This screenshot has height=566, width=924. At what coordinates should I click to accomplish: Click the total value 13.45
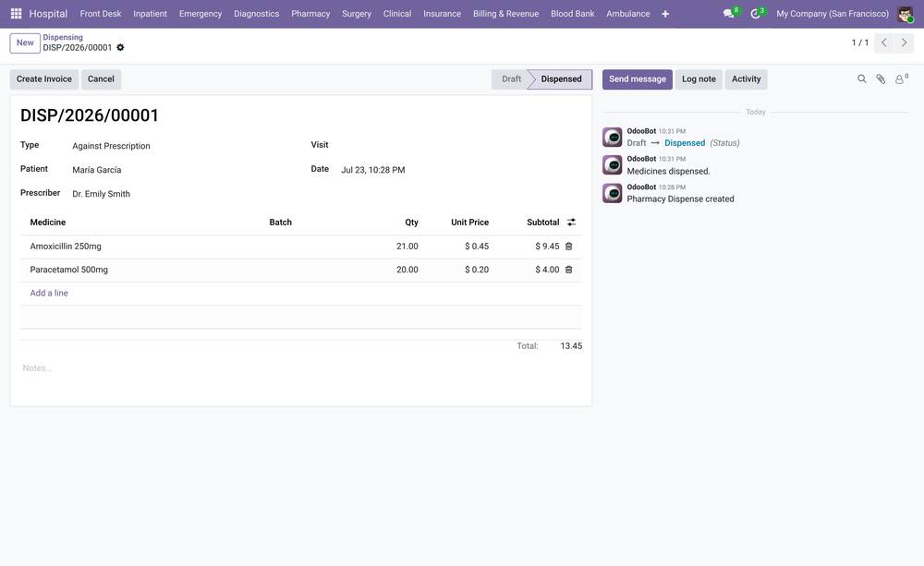[x=571, y=345]
